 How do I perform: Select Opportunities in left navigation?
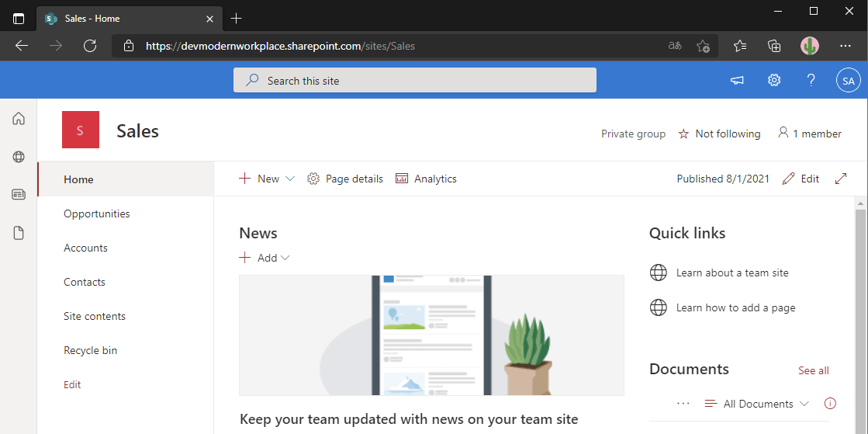(97, 214)
